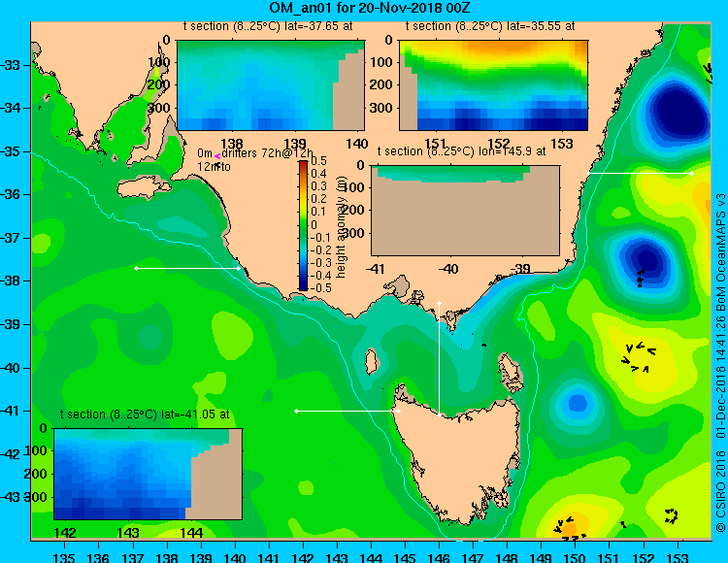Click the 140 axis label under the lat=-37.65 inset

pos(356,143)
